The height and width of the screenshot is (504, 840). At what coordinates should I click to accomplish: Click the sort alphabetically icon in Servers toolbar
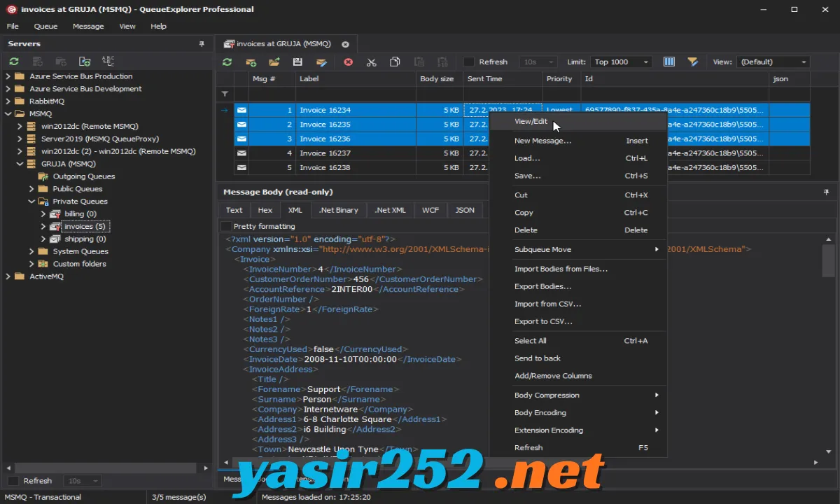pyautogui.click(x=108, y=62)
